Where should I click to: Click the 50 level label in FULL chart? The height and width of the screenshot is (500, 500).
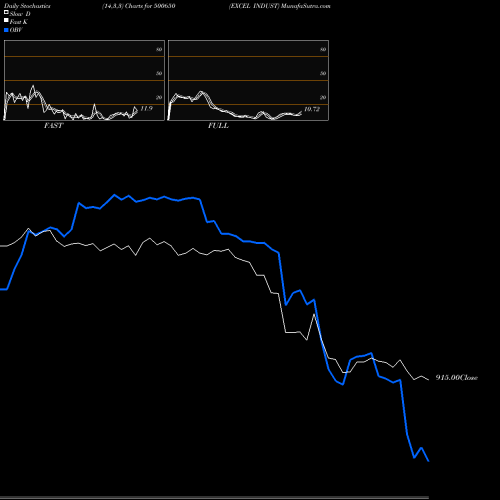coord(323,73)
